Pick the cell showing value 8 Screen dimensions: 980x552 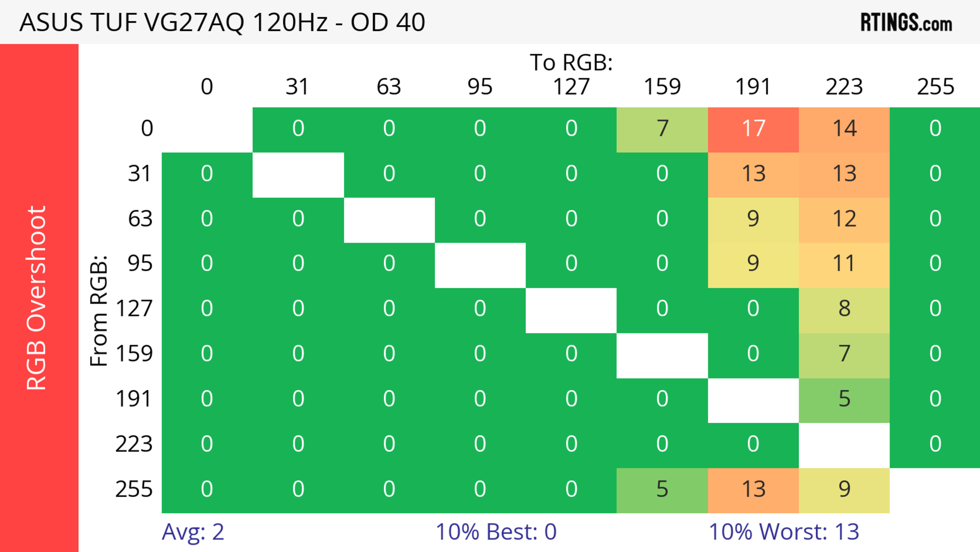pos(844,309)
